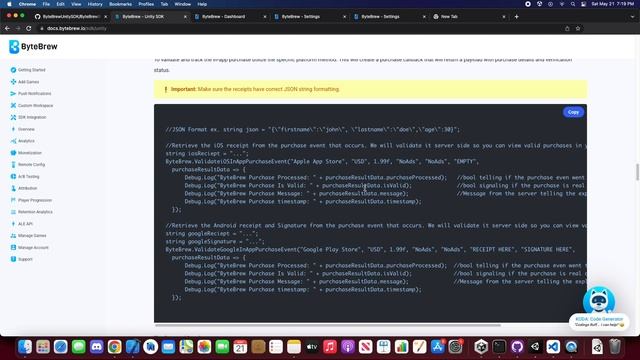The image size is (640, 360).
Task: Open Terminal from the Dock
Action: (499, 347)
